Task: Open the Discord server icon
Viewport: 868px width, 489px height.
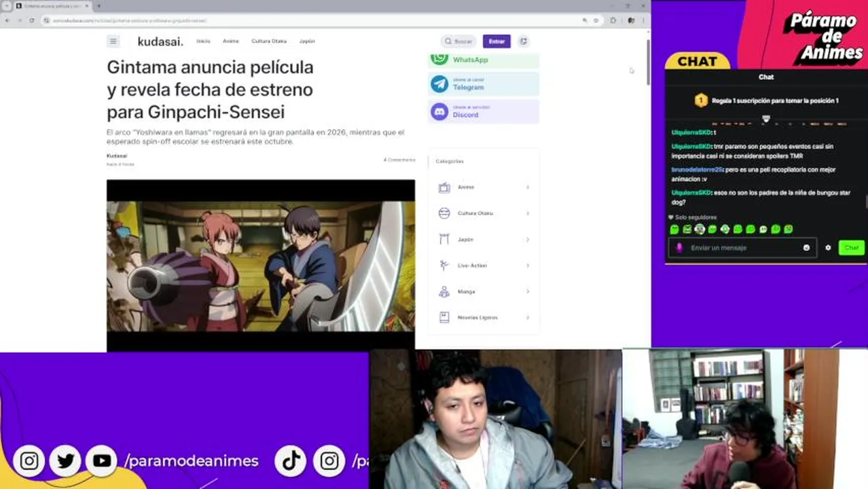Action: coord(439,111)
